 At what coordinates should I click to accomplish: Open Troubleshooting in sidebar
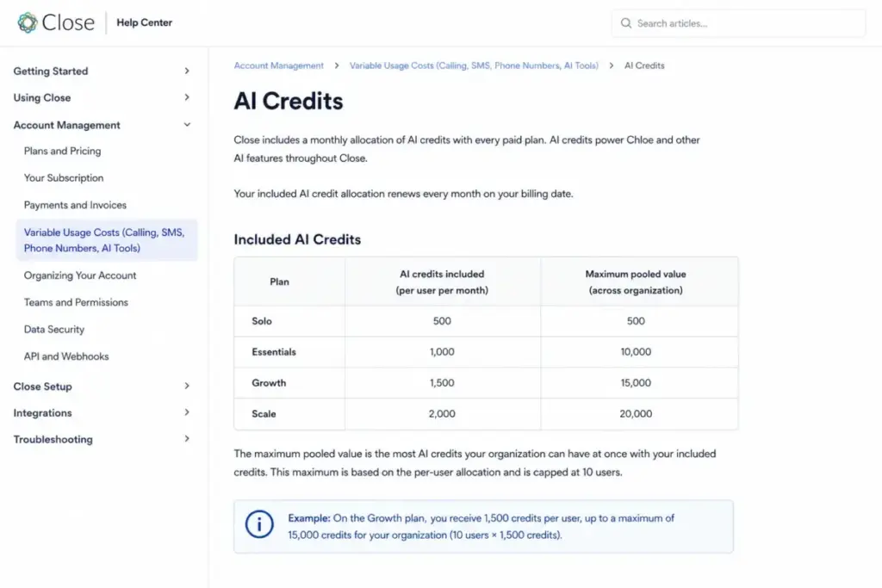tap(53, 439)
